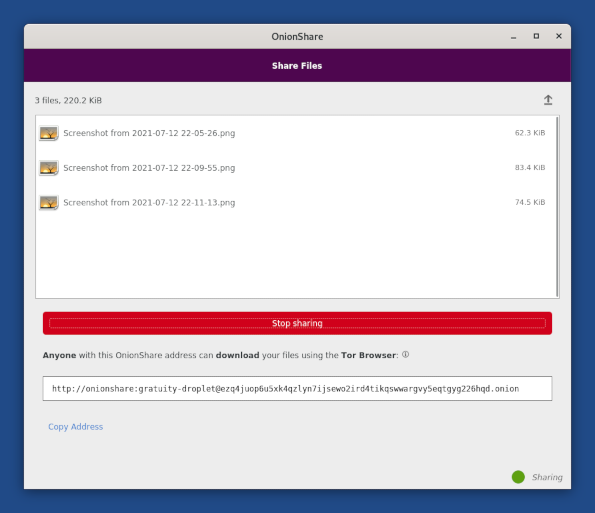This screenshot has height=513, width=595.
Task: Select file name Screenshot from 2021-07-12 22-11-13.png
Action: pos(149,203)
